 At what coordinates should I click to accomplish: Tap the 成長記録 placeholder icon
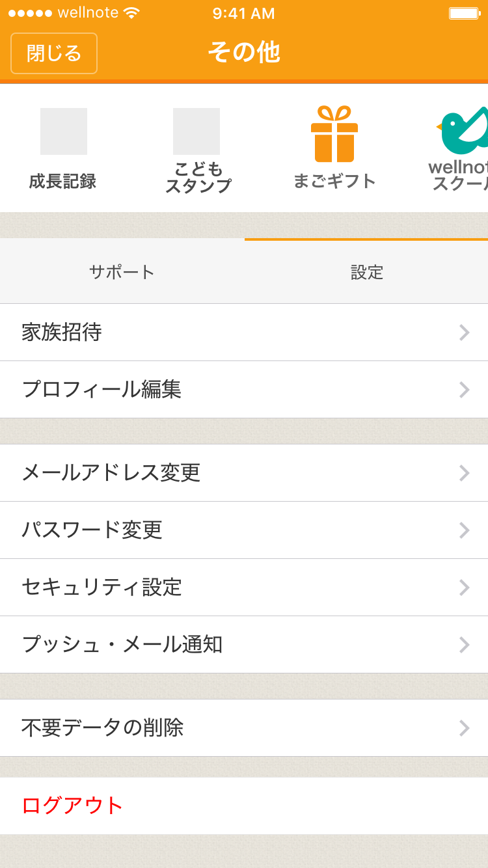point(64,131)
